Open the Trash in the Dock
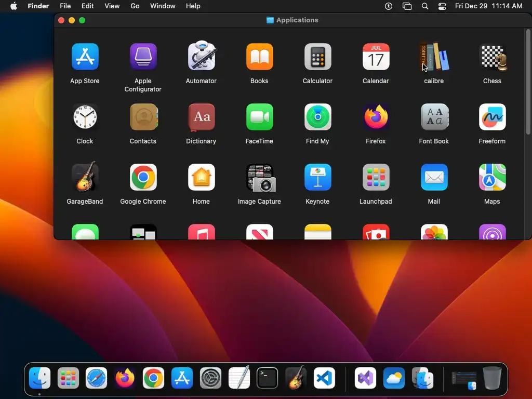 (x=493, y=378)
